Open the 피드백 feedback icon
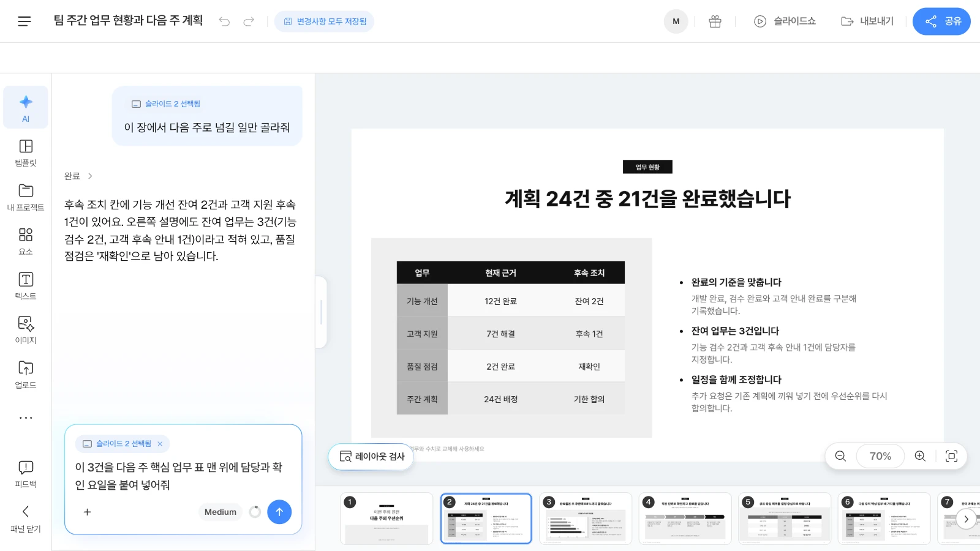 click(x=26, y=474)
